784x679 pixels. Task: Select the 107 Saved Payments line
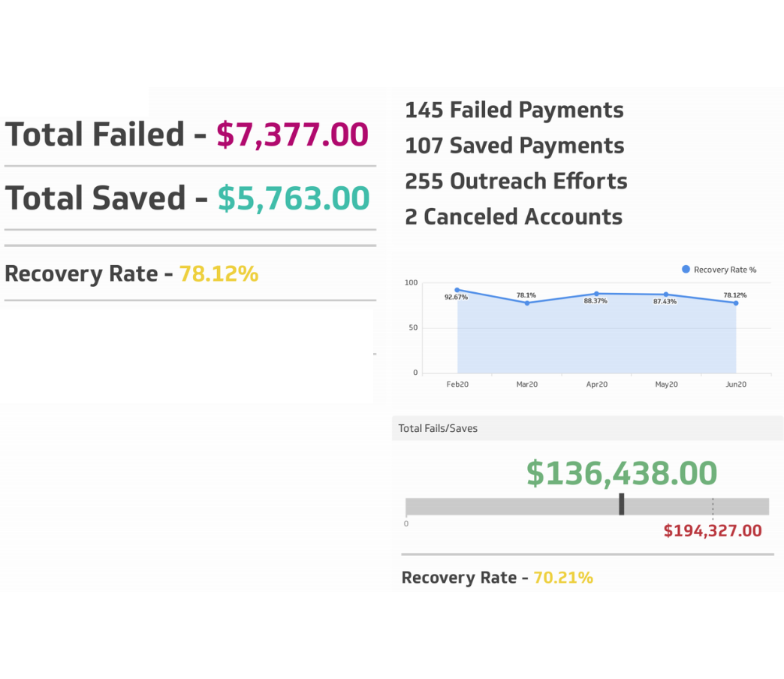514,146
